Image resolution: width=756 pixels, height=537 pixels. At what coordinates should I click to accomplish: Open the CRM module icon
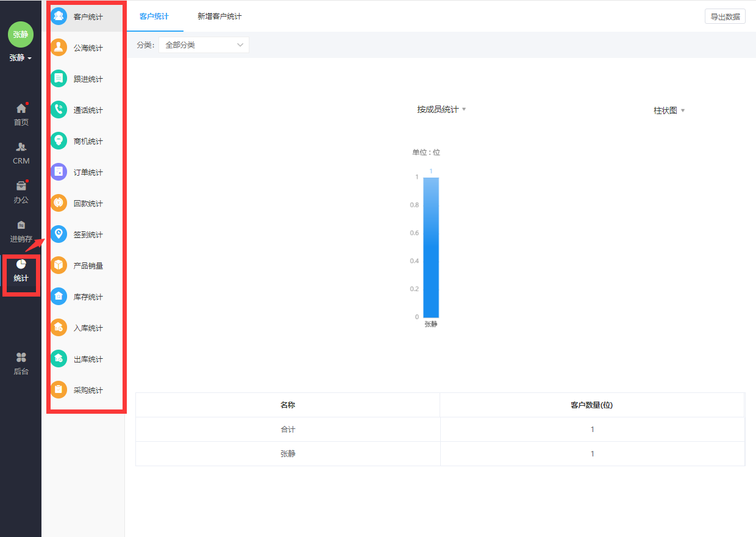21,147
